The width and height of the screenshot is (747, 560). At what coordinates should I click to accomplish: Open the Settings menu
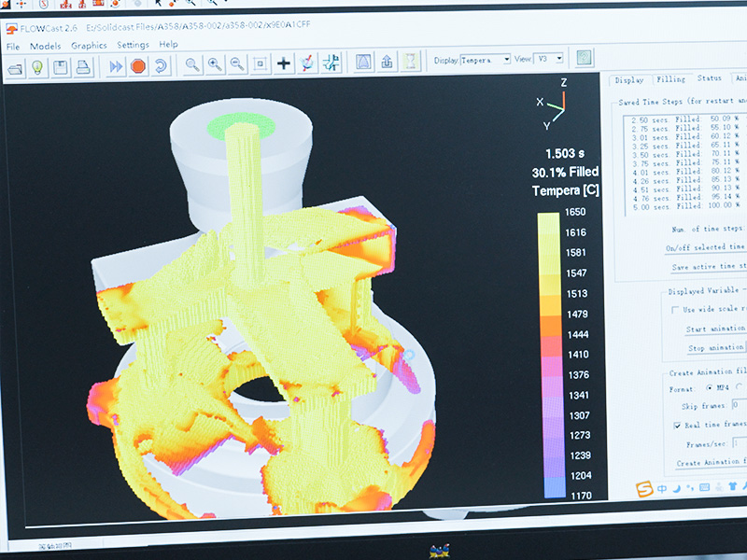(x=133, y=45)
